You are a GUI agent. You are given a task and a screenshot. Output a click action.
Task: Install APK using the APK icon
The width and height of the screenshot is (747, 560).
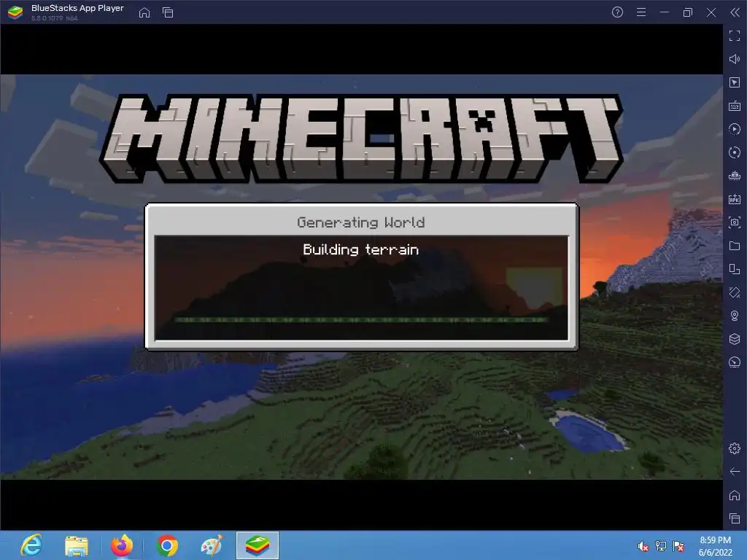(735, 199)
